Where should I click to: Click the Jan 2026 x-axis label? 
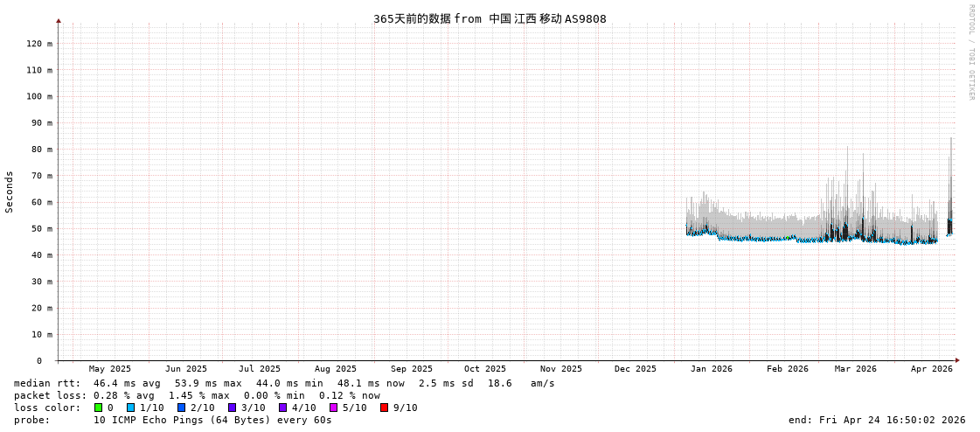coord(711,369)
